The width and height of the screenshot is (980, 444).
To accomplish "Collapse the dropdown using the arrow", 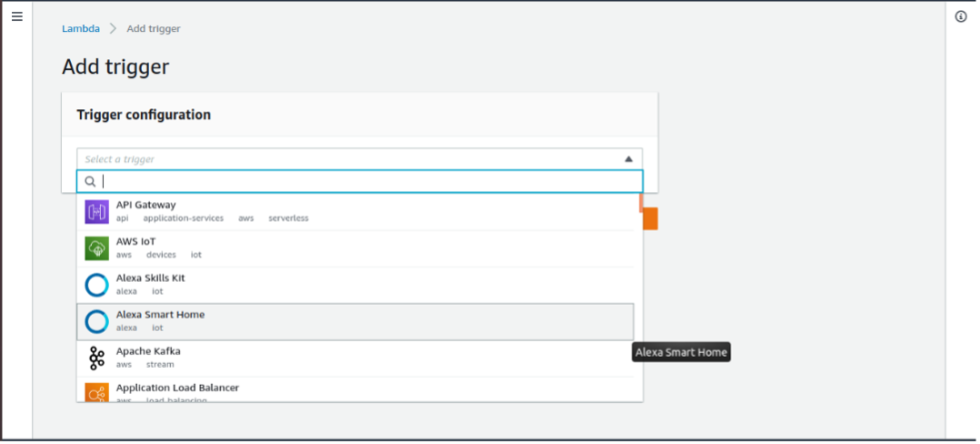I will coord(628,159).
